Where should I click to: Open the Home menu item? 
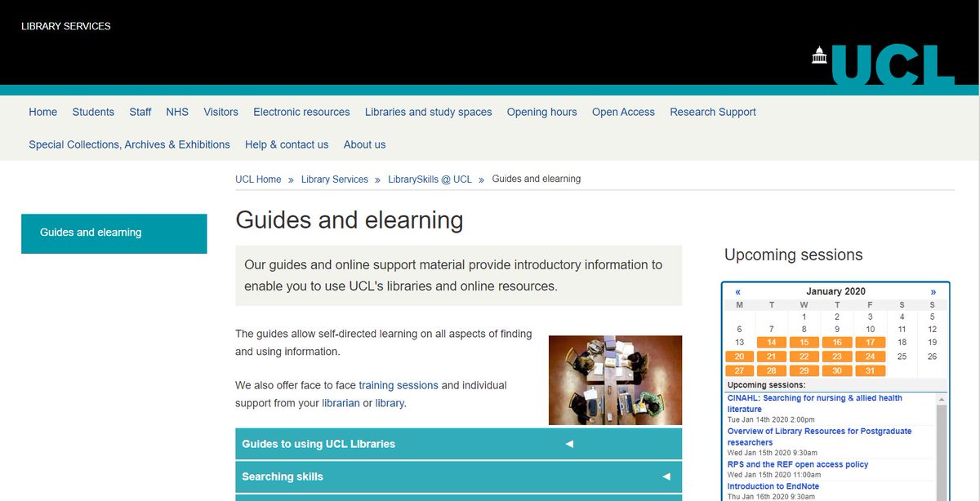(43, 112)
